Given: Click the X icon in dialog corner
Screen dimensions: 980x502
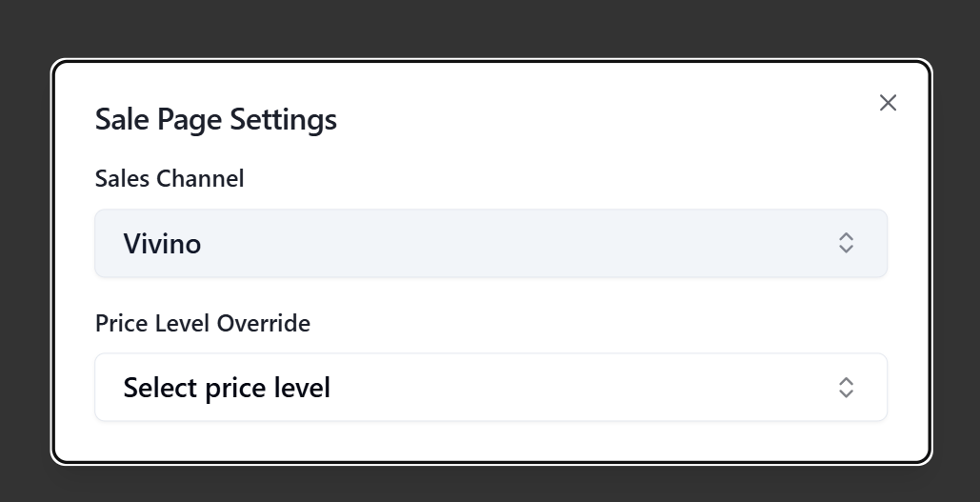Looking at the screenshot, I should (x=888, y=103).
